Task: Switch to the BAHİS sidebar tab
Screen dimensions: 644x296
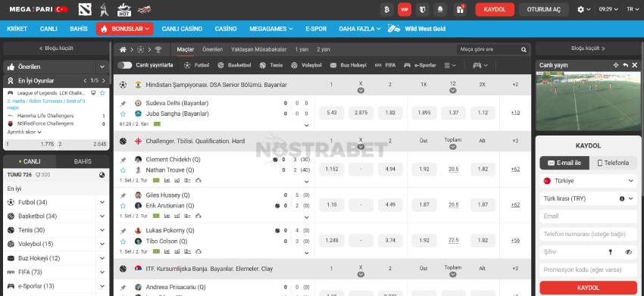Action: [x=83, y=162]
